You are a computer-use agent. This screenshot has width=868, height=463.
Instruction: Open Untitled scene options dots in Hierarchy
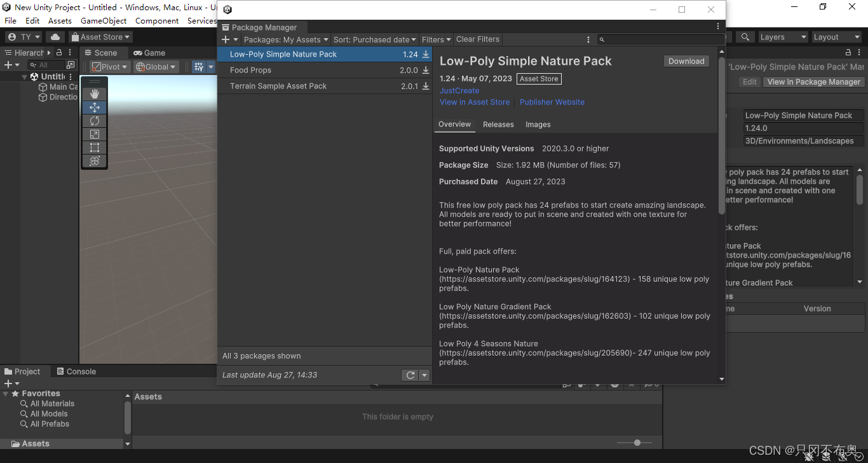click(x=71, y=76)
